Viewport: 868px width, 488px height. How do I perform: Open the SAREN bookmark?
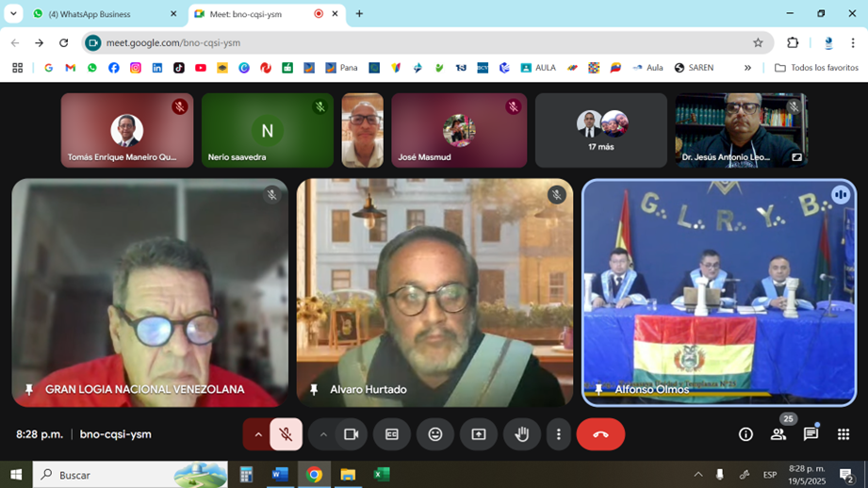coord(693,68)
